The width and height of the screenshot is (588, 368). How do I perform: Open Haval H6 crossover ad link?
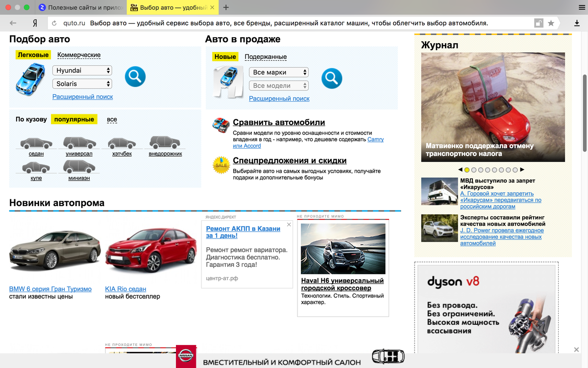coord(343,284)
